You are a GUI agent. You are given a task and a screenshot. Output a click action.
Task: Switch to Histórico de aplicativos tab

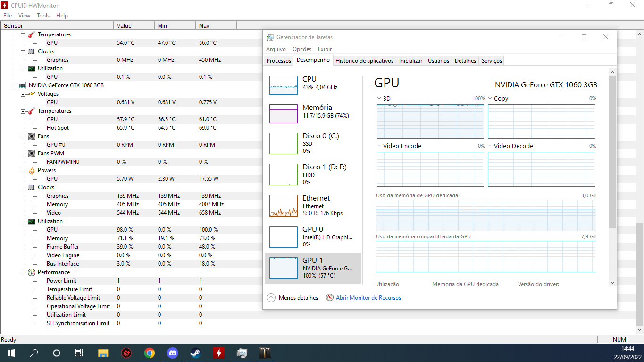click(364, 61)
